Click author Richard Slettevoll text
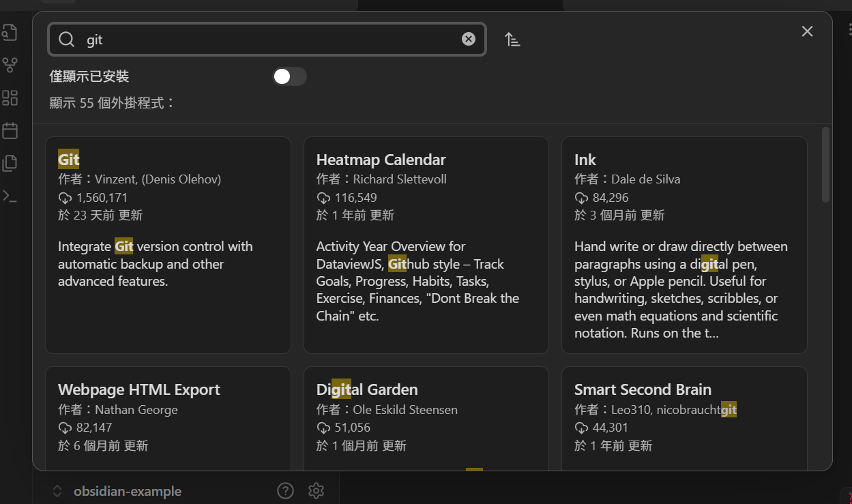 pyautogui.click(x=400, y=179)
